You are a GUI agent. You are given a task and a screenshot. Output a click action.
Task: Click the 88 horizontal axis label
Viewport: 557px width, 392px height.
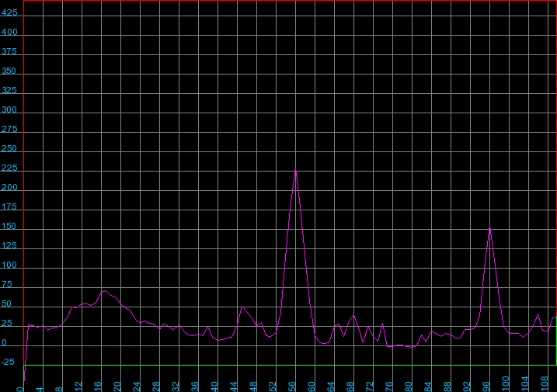click(447, 387)
